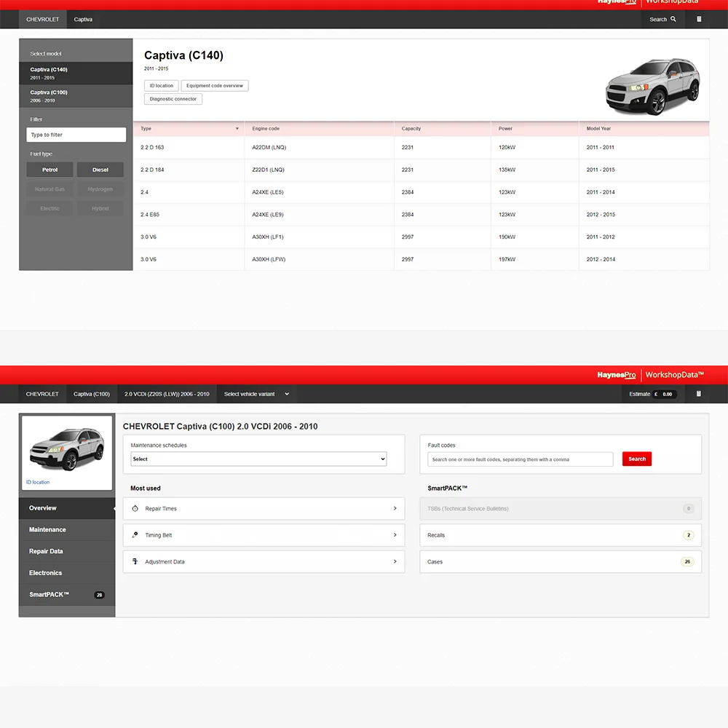The height and width of the screenshot is (728, 728).
Task: Select the 2.4 E85 engine row
Action: tap(421, 215)
